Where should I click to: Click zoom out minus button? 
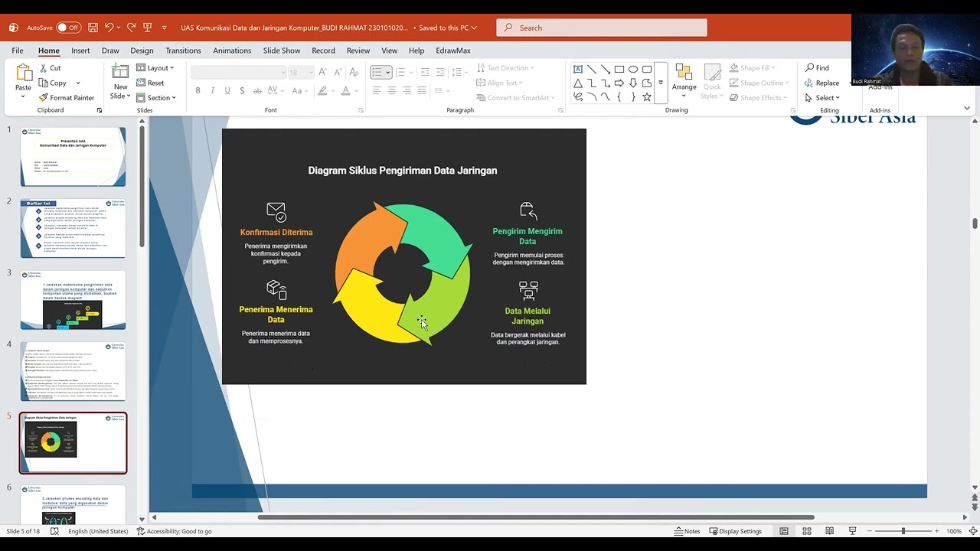click(x=871, y=531)
